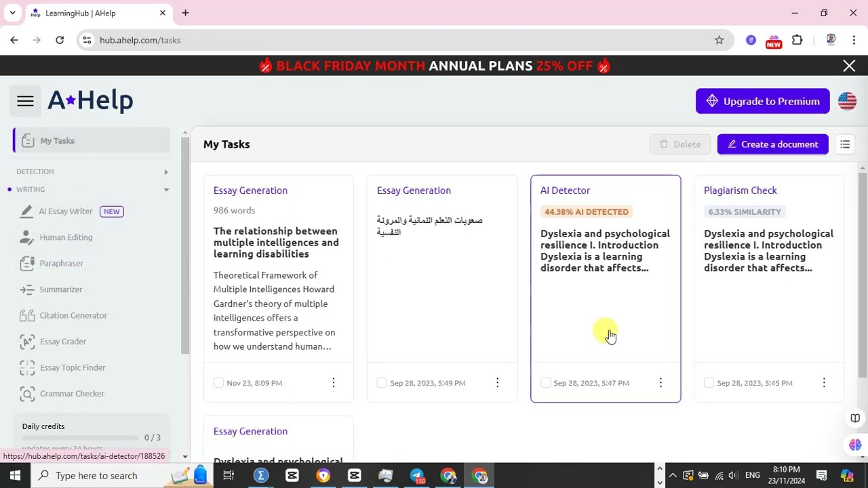The image size is (868, 488).
Task: Open the multiple intelligences essay card title
Action: pos(276,243)
